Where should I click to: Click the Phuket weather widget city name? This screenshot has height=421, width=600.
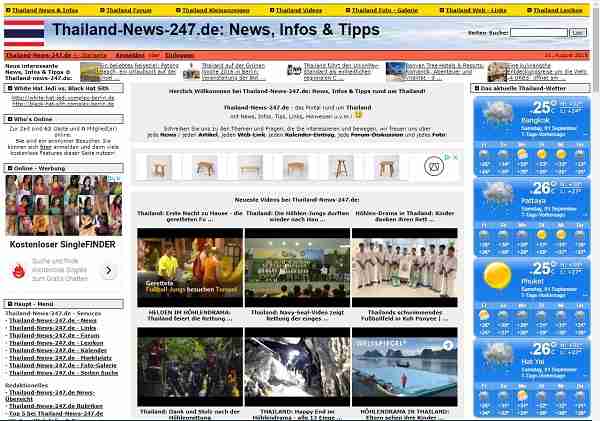(x=532, y=281)
